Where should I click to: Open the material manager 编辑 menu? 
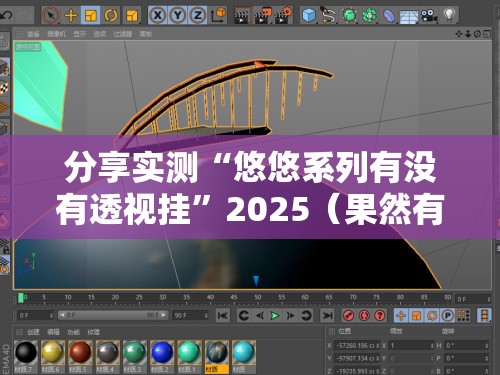pyautogui.click(x=53, y=332)
